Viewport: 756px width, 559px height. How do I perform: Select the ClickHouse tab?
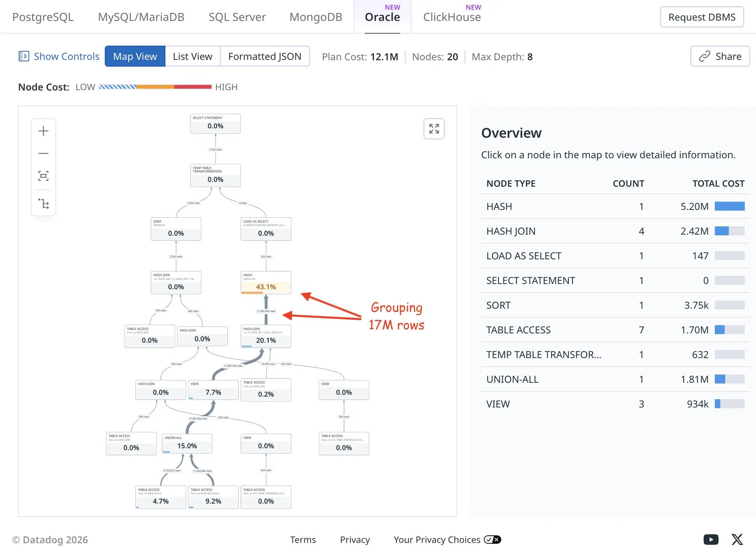click(452, 17)
